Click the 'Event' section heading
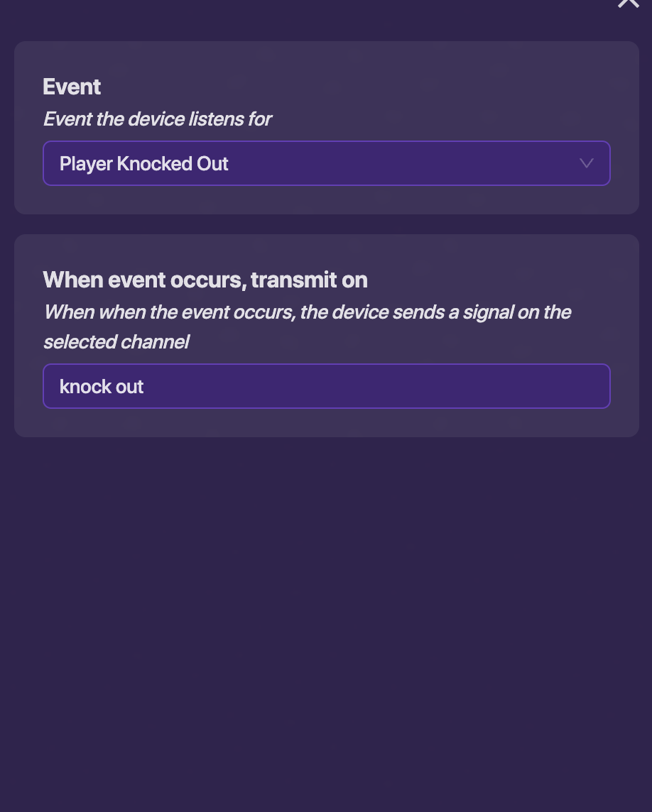652x812 pixels. tap(72, 87)
